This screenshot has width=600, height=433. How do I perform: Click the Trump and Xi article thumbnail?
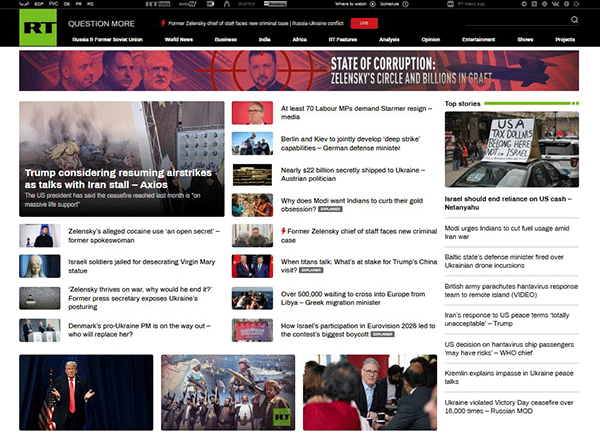coord(252,266)
